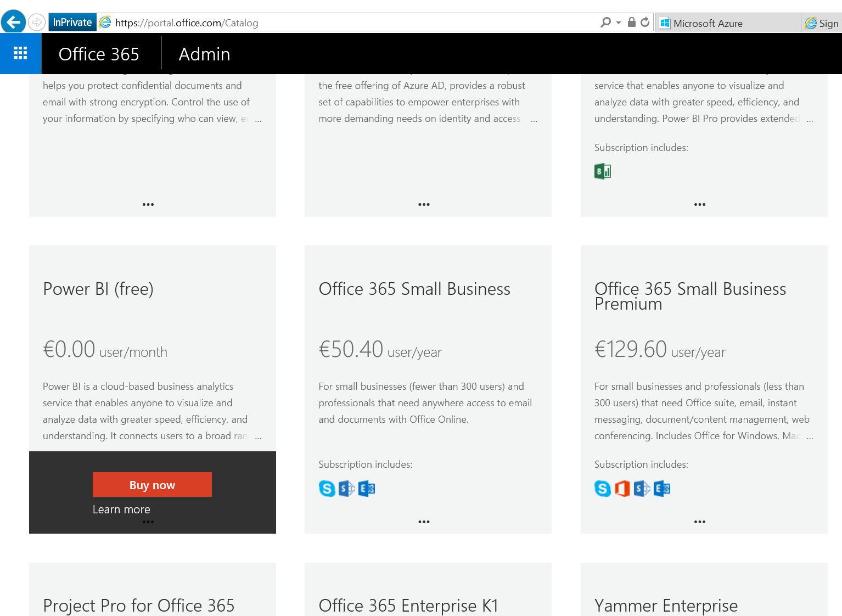Screen dimensions: 842x616
Task: Expand ellipsis at bottom of Small Business Premium
Action: point(700,522)
